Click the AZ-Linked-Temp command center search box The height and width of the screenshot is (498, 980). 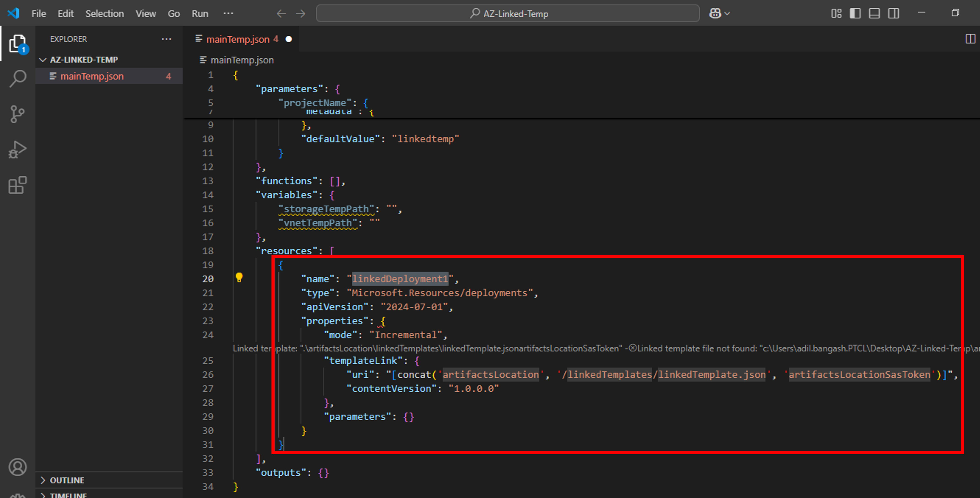coord(507,13)
